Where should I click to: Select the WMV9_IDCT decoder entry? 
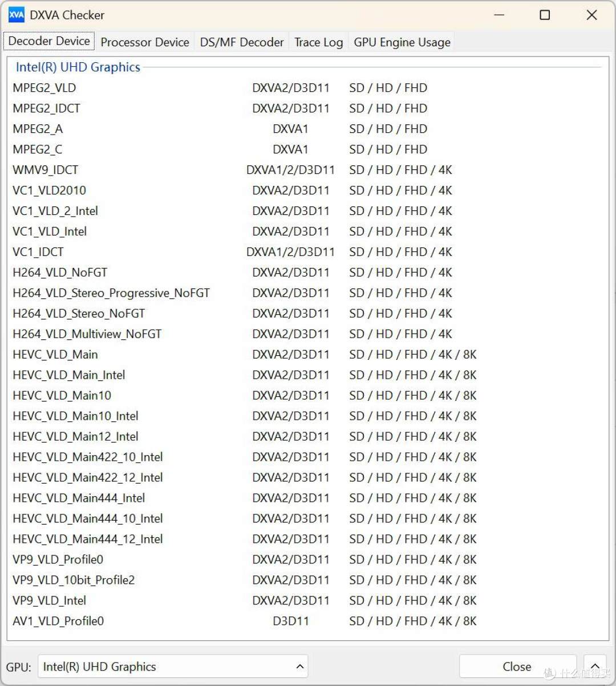tap(307, 170)
